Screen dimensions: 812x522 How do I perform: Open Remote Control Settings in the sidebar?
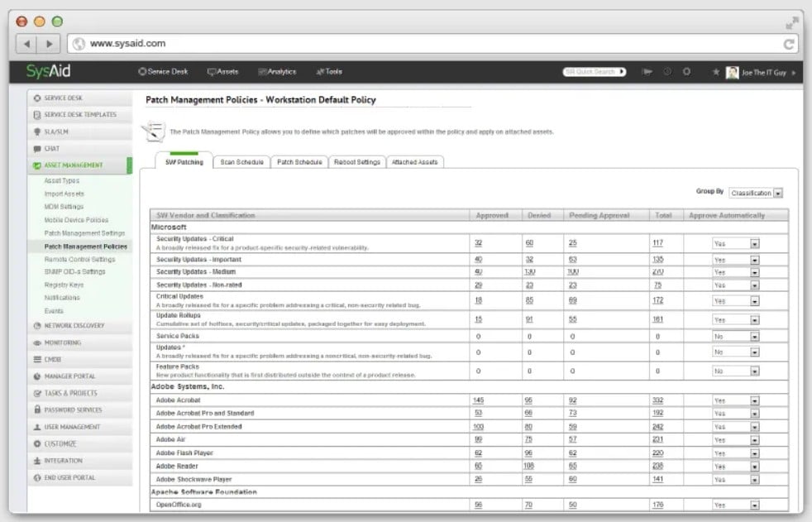(79, 259)
